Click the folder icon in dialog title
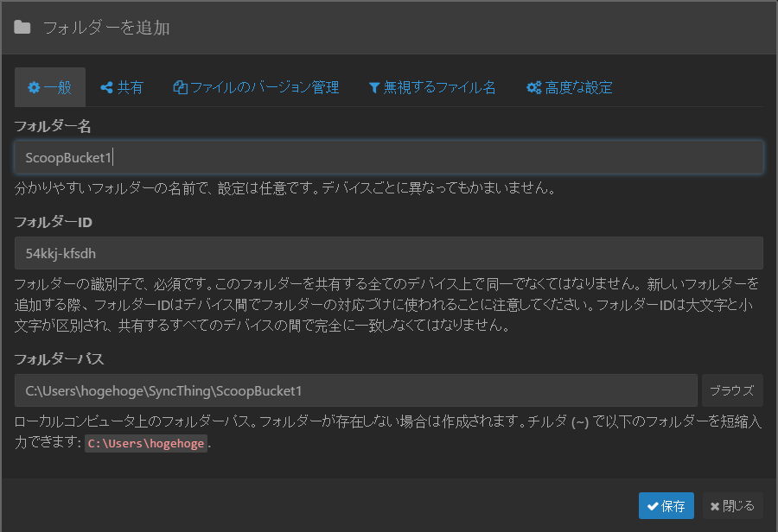The width and height of the screenshot is (778, 532). click(22, 28)
